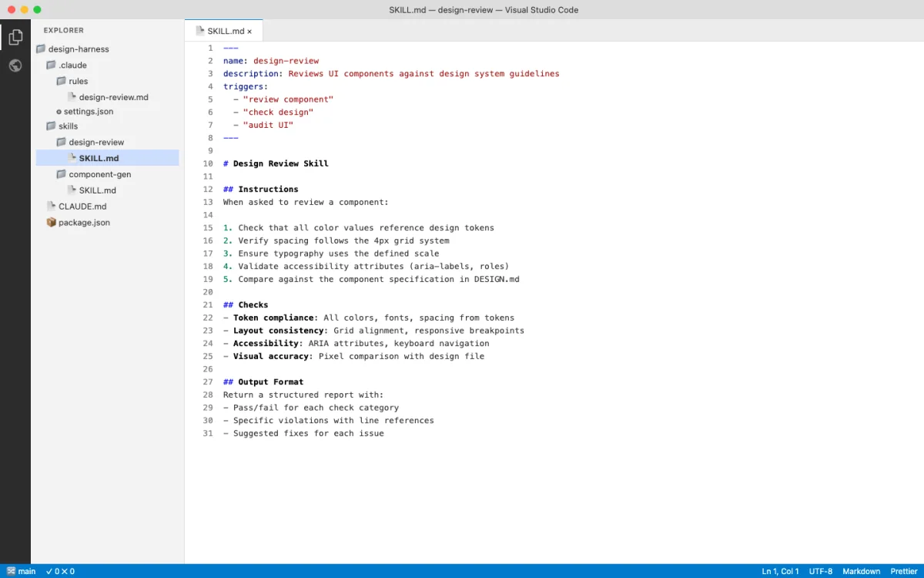Change the Markdown language mode

pyautogui.click(x=862, y=571)
